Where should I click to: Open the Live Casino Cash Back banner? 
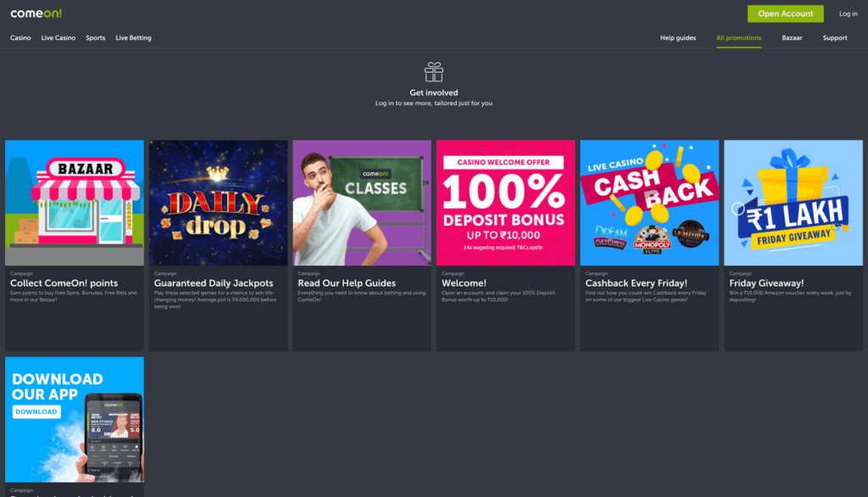(649, 203)
